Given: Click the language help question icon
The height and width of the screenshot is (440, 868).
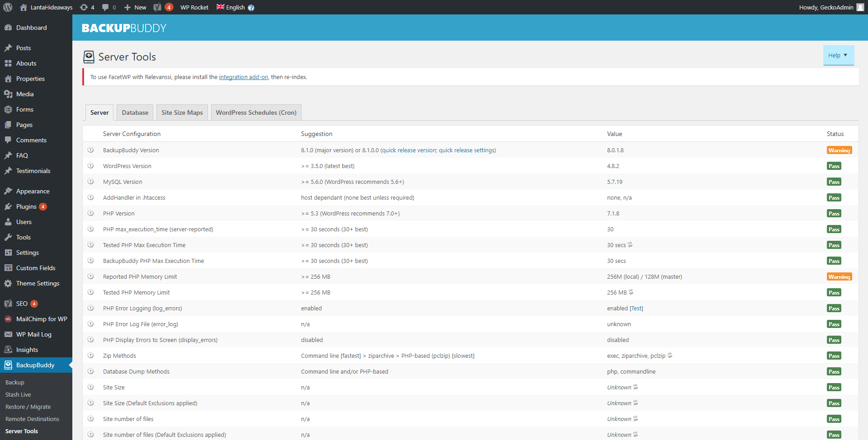Looking at the screenshot, I should [x=251, y=8].
